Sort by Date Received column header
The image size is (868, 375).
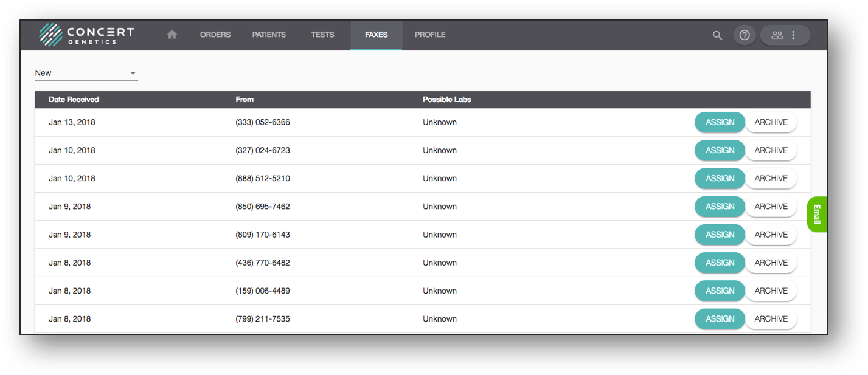coord(74,100)
